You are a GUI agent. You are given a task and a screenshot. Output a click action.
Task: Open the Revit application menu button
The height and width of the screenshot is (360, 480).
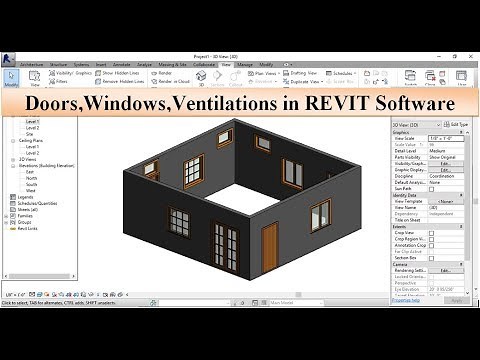(x=7, y=59)
